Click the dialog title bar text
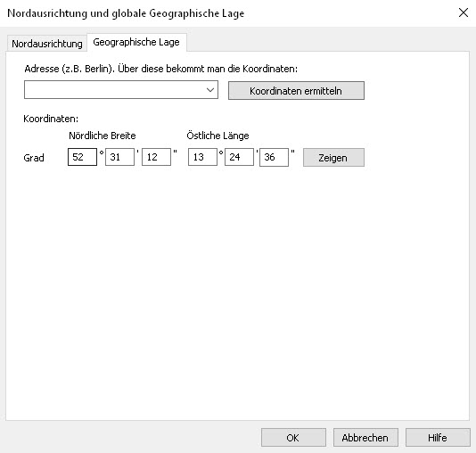Viewport: 476px width, 453px height. [x=126, y=13]
